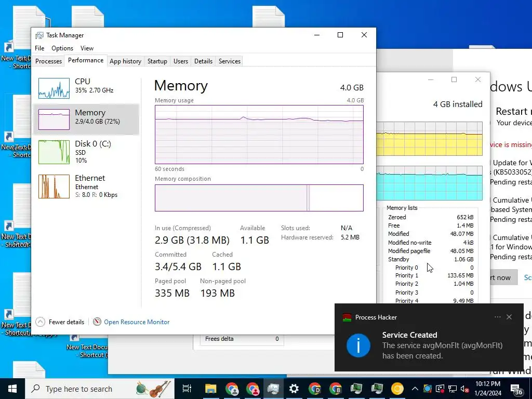
Task: Click the Frees delta field
Action: tap(242, 339)
